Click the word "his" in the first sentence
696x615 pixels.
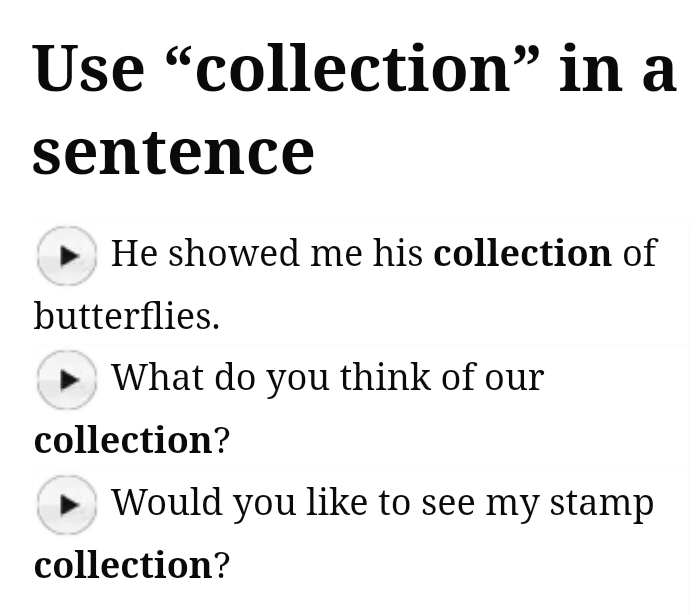click(398, 253)
